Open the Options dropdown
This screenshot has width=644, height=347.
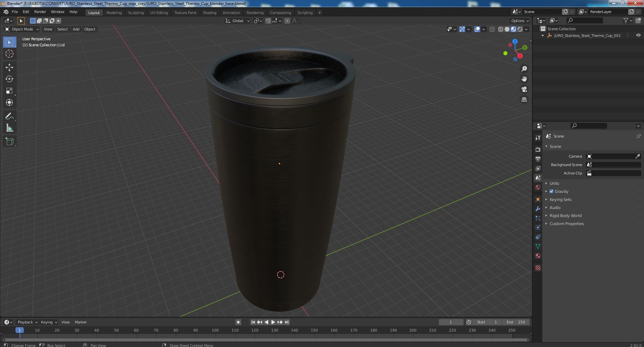coord(520,21)
